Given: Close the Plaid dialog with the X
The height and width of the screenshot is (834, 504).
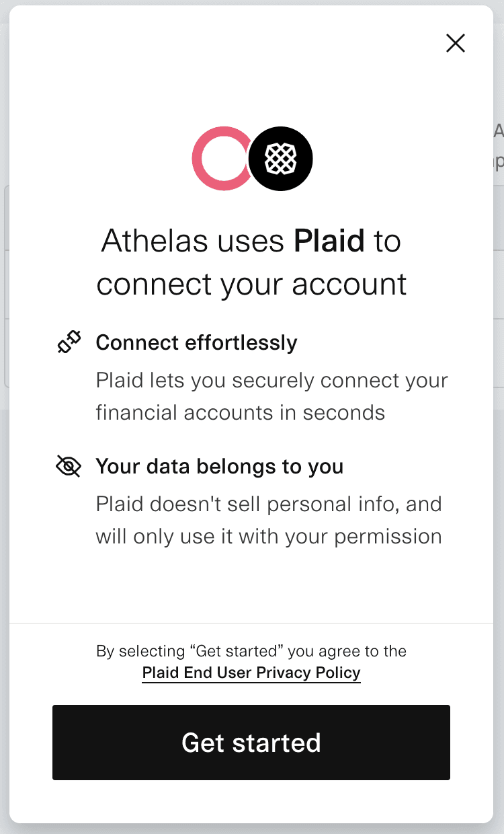Looking at the screenshot, I should pyautogui.click(x=456, y=44).
